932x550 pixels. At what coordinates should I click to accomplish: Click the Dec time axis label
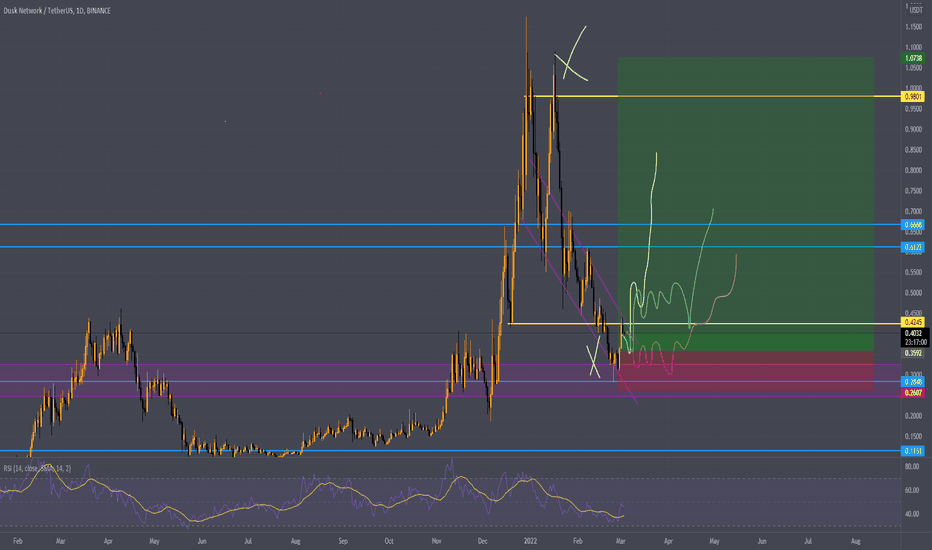pyautogui.click(x=483, y=541)
